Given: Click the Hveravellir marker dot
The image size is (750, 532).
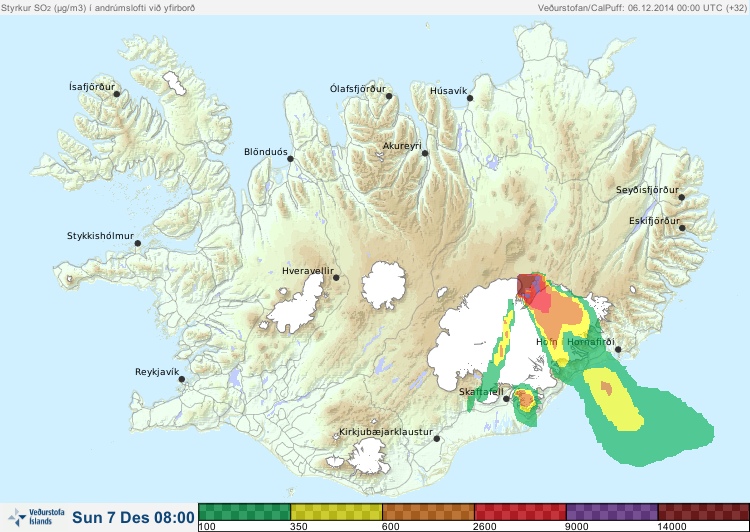Looking at the screenshot, I should pos(336,277).
